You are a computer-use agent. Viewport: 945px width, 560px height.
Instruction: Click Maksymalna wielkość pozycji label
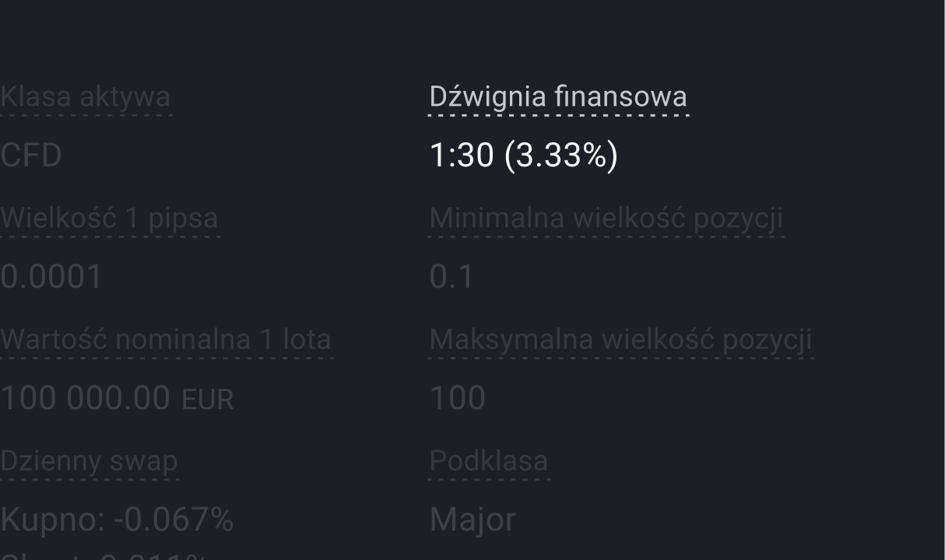[620, 340]
